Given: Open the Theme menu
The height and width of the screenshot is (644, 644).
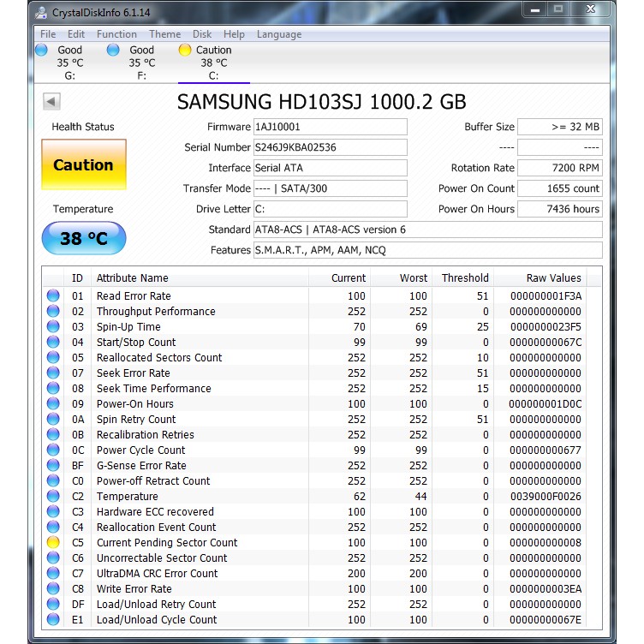Looking at the screenshot, I should click(x=164, y=34).
